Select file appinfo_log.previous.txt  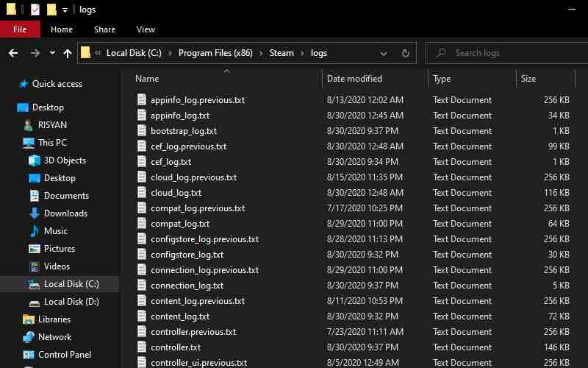pyautogui.click(x=198, y=100)
